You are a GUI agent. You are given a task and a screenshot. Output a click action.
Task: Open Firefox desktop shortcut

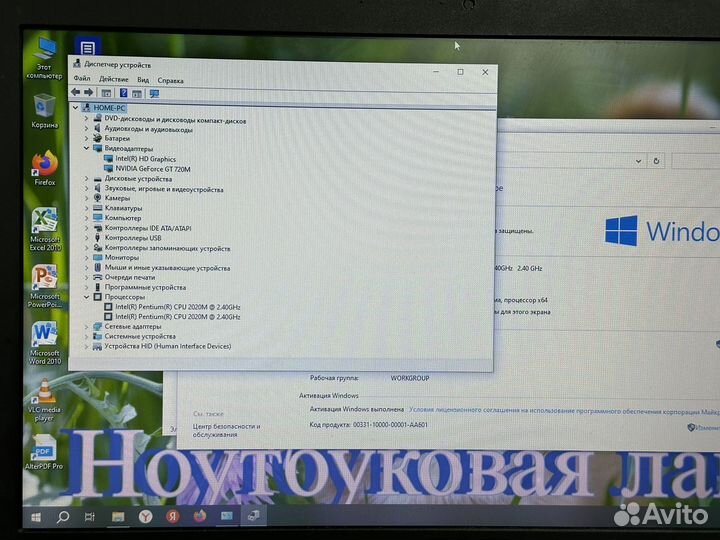[x=44, y=165]
